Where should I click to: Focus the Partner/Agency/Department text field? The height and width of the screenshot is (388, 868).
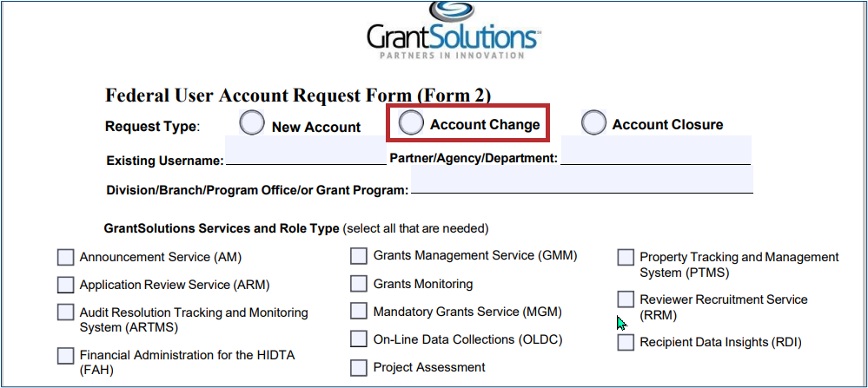655,150
